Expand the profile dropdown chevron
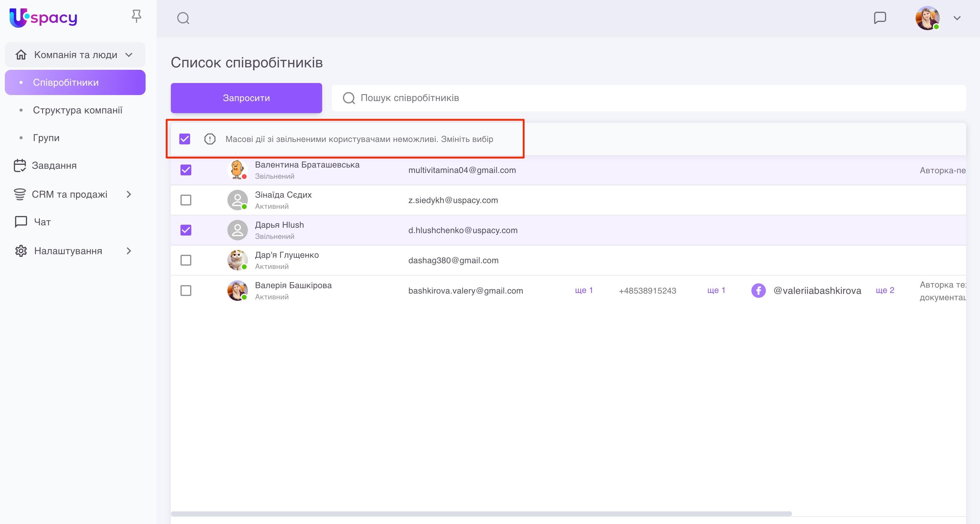 point(957,18)
